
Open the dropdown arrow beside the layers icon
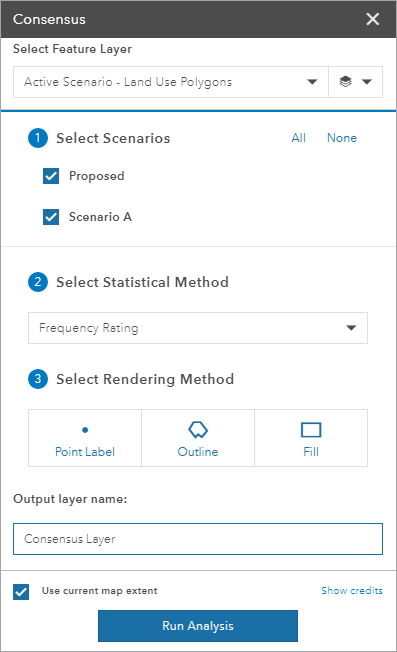(x=367, y=82)
